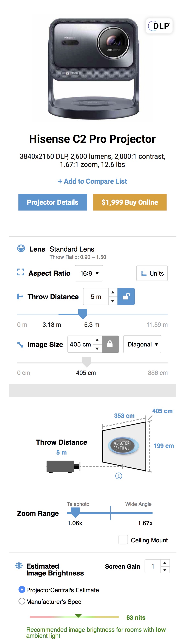The height and width of the screenshot is (644, 185).
Task: Open the Units selector
Action: pos(152,273)
